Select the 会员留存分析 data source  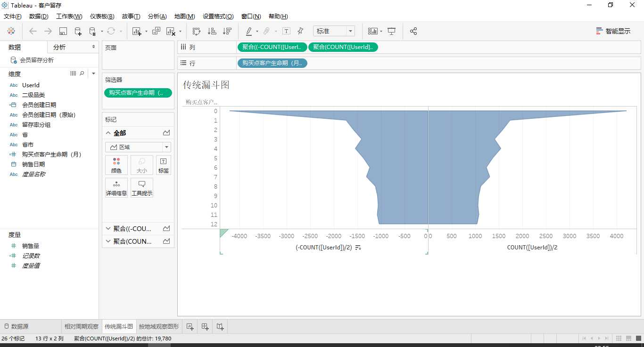click(x=37, y=60)
